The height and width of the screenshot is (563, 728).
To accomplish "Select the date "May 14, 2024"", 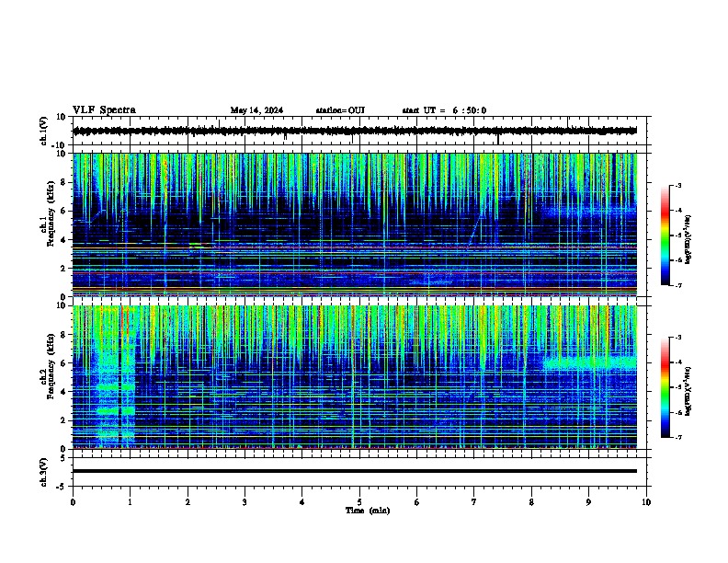I will (256, 110).
